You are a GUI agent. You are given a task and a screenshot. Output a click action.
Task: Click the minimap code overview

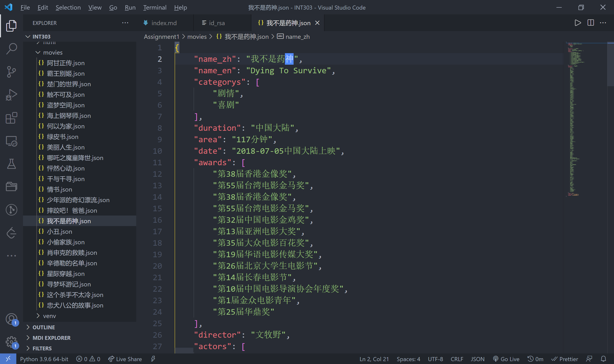(575, 118)
